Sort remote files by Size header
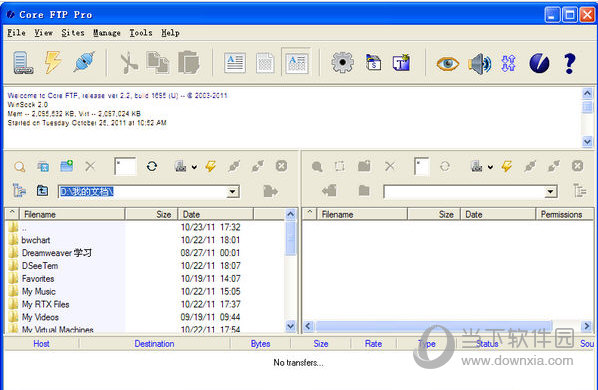The width and height of the screenshot is (598, 390). pyautogui.click(x=434, y=214)
